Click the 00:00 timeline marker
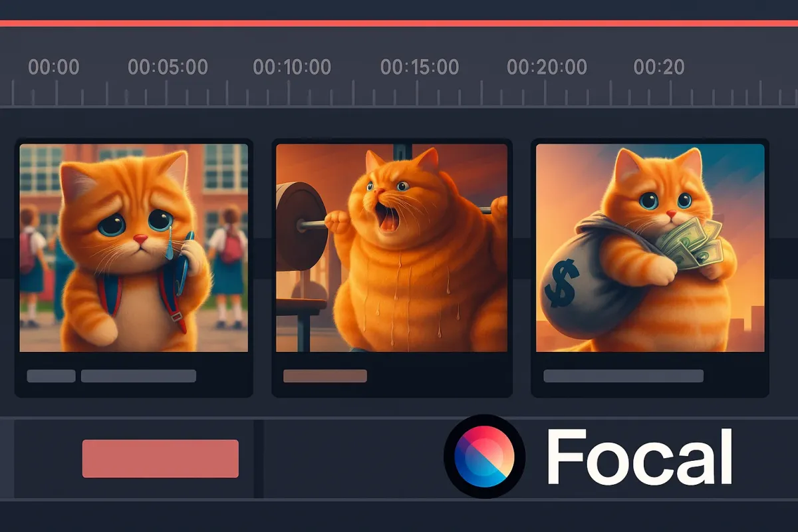The width and height of the screenshot is (798, 532). [54, 67]
